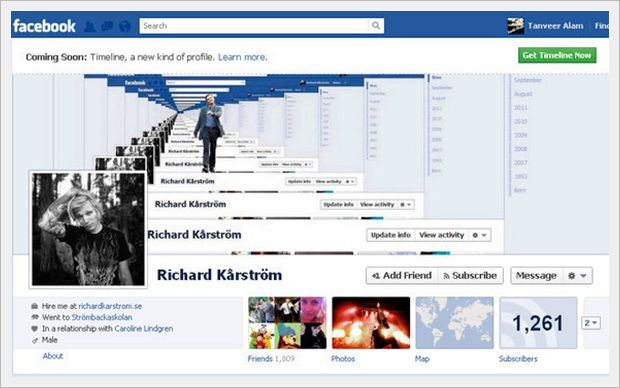Send a Message to Richard
620x388 pixels.
536,276
